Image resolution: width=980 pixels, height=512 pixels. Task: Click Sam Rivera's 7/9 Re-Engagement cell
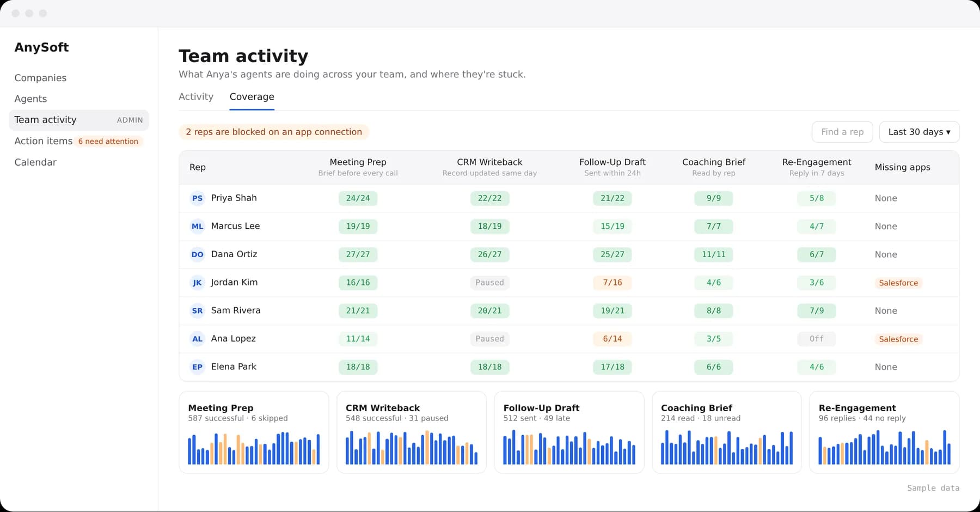click(816, 310)
